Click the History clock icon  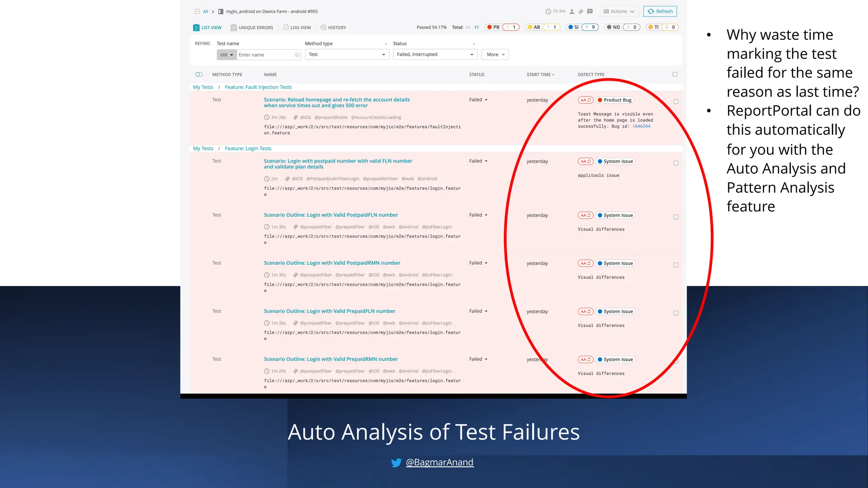pyautogui.click(x=323, y=28)
